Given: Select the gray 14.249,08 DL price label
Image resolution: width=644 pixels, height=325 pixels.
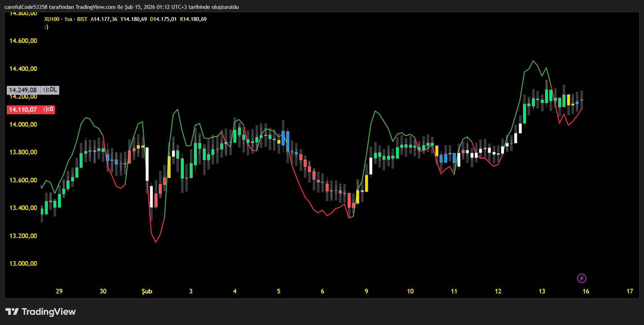Looking at the screenshot, I should pos(33,90).
